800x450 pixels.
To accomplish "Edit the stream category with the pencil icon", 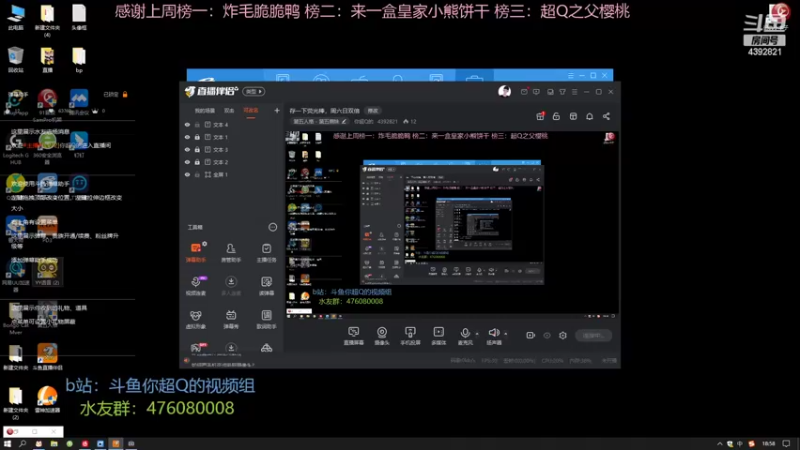I will [344, 121].
